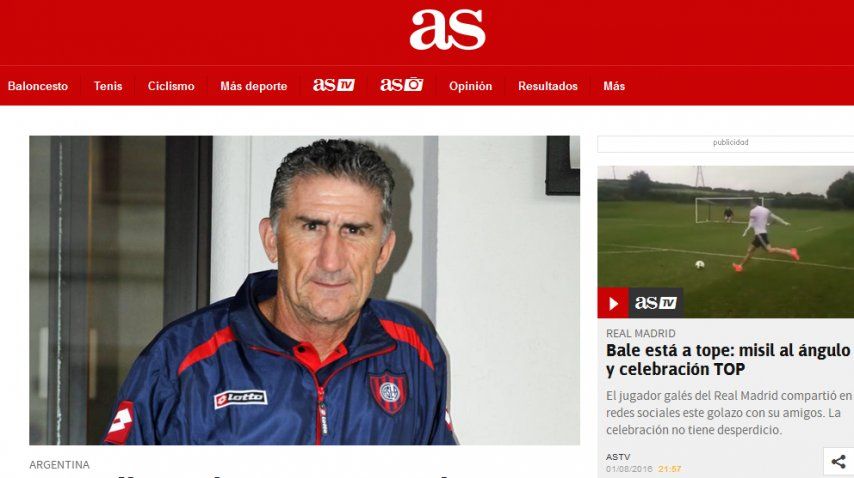
Task: Open the Baloncesto menu item
Action: 38,86
